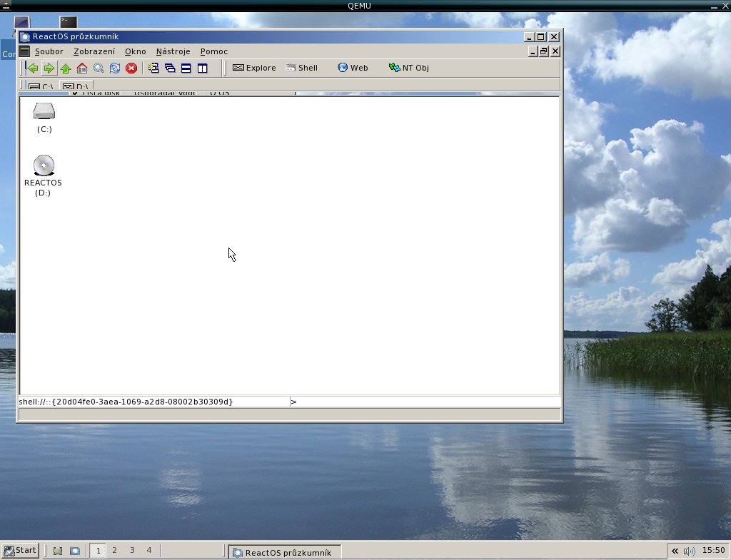
Task: Restore the inner child window
Action: [x=543, y=51]
